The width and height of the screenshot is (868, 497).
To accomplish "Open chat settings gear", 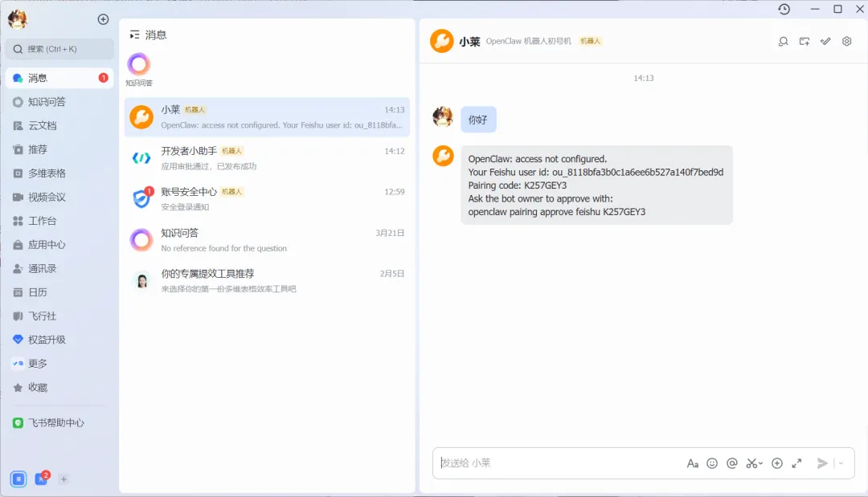I will point(846,42).
